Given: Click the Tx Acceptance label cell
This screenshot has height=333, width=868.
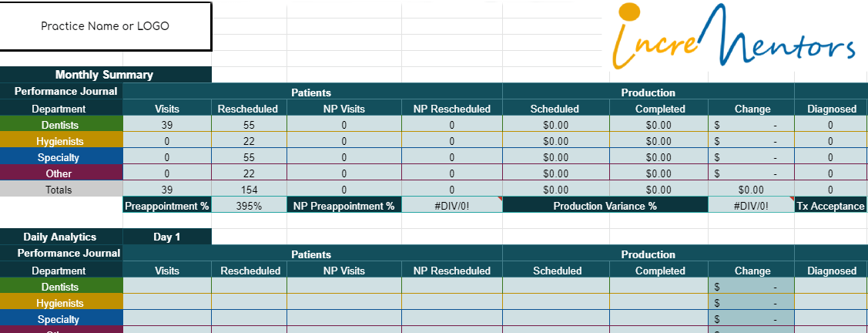Looking at the screenshot, I should [x=831, y=206].
